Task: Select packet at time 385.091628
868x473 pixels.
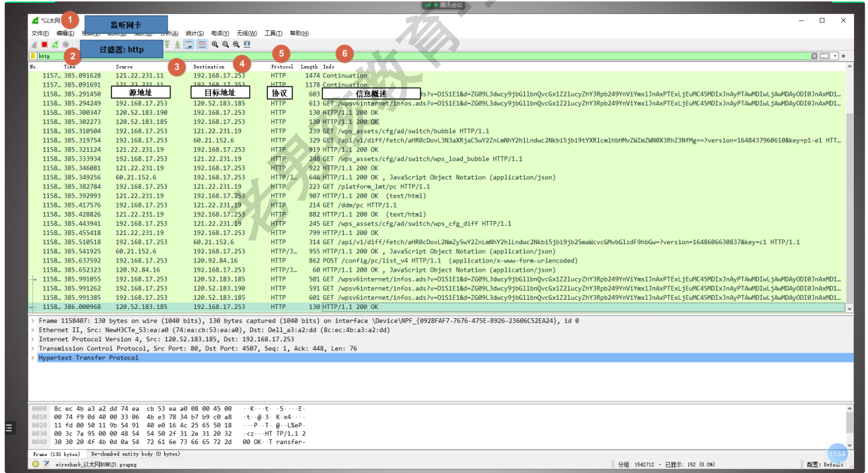Action: tap(437, 75)
